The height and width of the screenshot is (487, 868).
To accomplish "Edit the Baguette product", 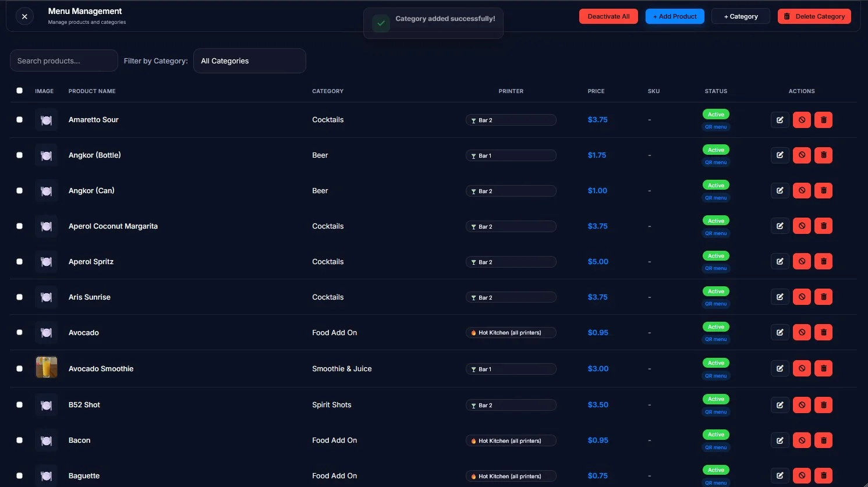I will 780,476.
